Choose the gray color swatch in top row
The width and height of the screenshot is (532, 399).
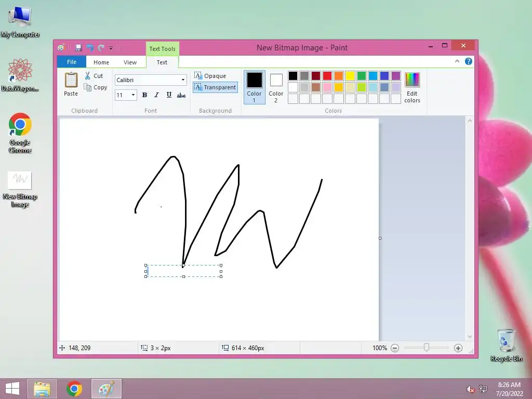click(x=304, y=76)
